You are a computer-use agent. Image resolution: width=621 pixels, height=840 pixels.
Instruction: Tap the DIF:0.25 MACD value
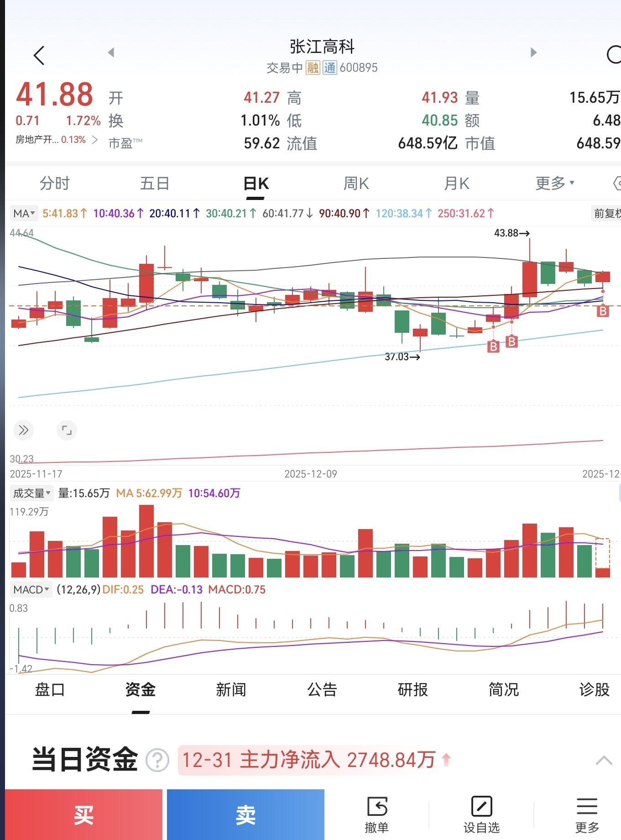123,589
